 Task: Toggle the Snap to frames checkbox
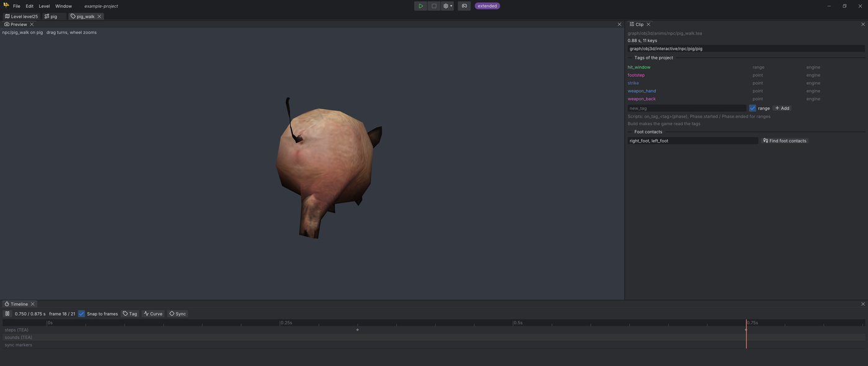click(x=81, y=314)
